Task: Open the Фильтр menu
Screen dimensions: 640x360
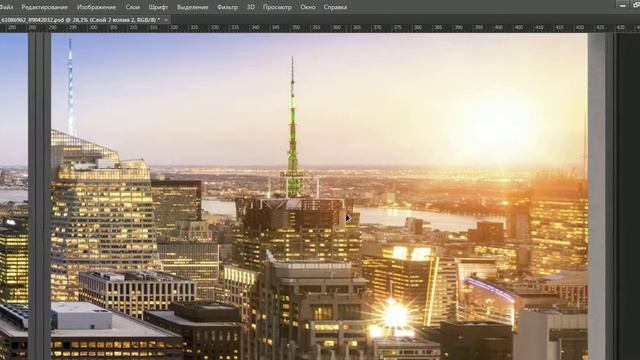Action: [227, 7]
